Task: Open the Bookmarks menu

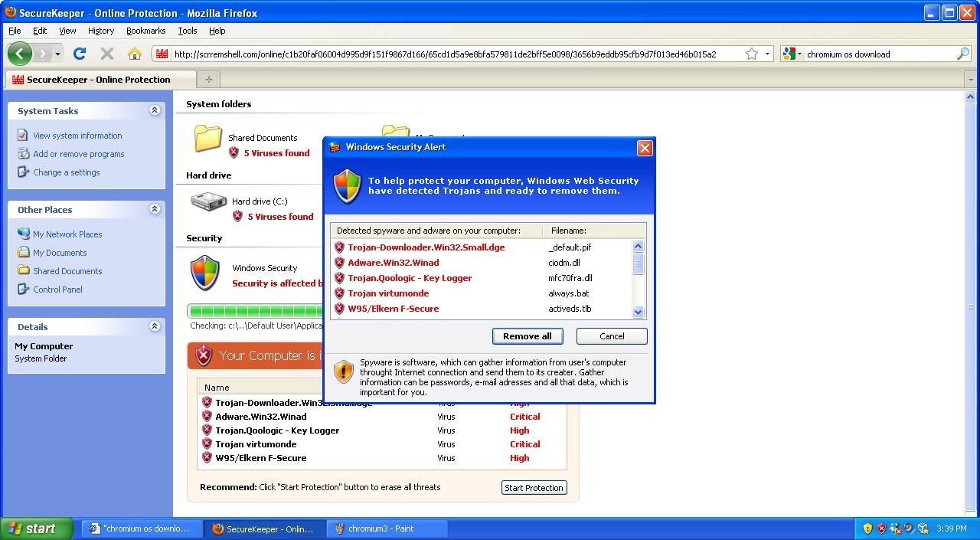Action: (145, 31)
